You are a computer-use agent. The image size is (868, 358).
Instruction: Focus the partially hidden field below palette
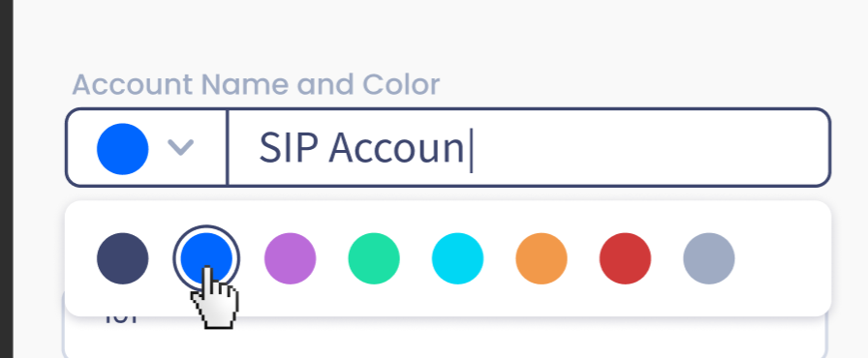click(446, 337)
